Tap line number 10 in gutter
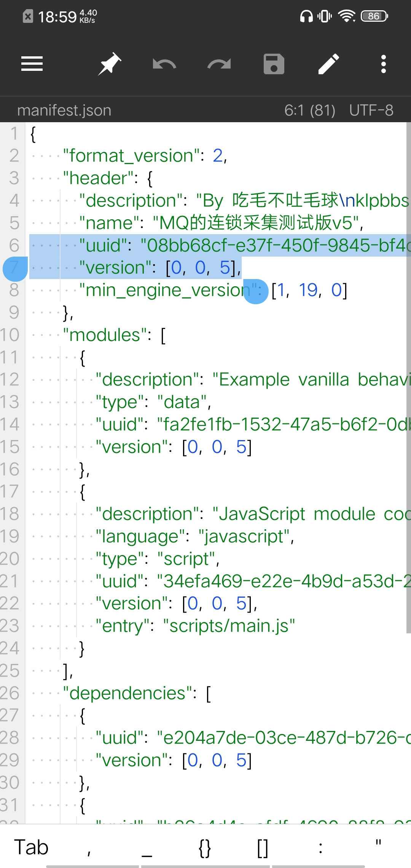Image resolution: width=411 pixels, height=868 pixels. click(10, 335)
